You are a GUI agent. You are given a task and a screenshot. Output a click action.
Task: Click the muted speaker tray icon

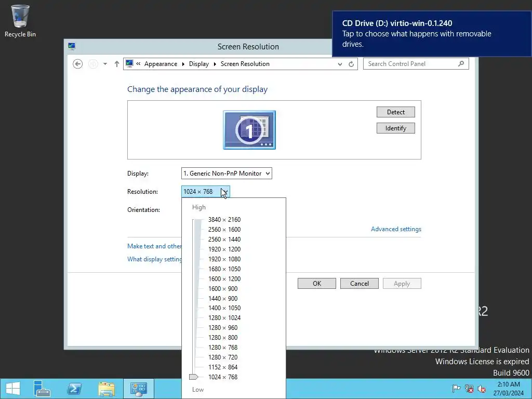point(481,389)
